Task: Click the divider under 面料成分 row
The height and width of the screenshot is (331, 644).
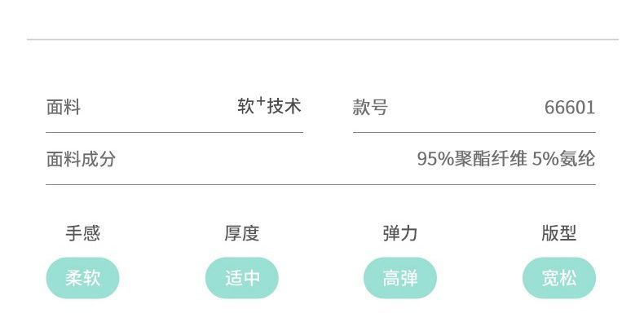Action: coord(320,185)
